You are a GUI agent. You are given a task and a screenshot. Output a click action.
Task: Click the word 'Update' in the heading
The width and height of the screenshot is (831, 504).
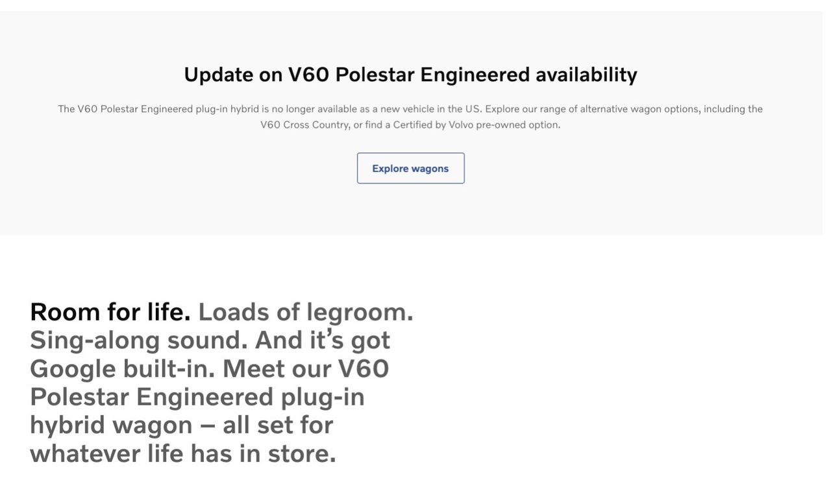[218, 75]
